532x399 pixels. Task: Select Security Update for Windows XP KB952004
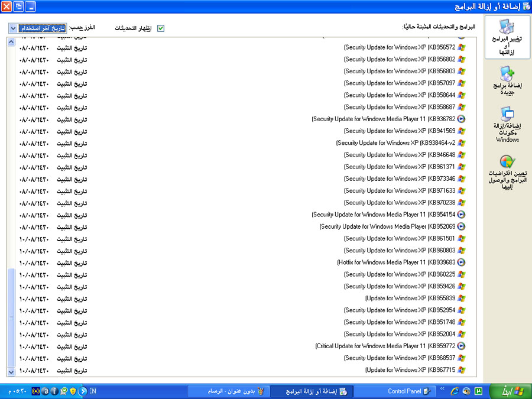400,334
